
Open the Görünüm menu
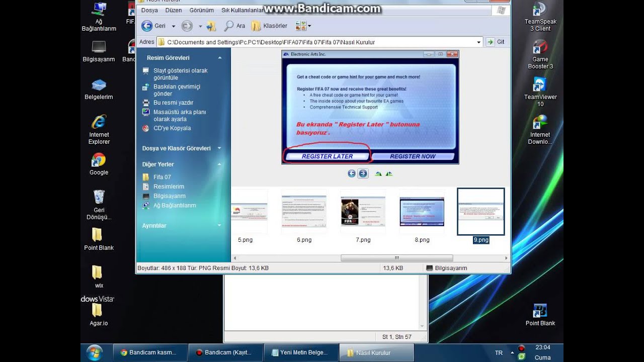[202, 10]
